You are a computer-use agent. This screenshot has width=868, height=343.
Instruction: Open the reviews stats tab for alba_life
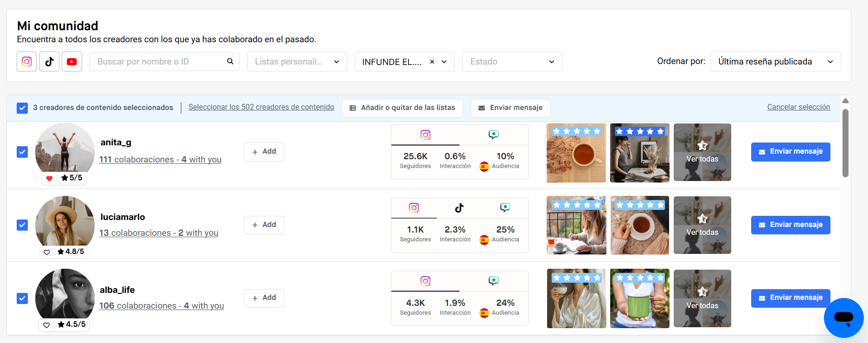(x=494, y=281)
